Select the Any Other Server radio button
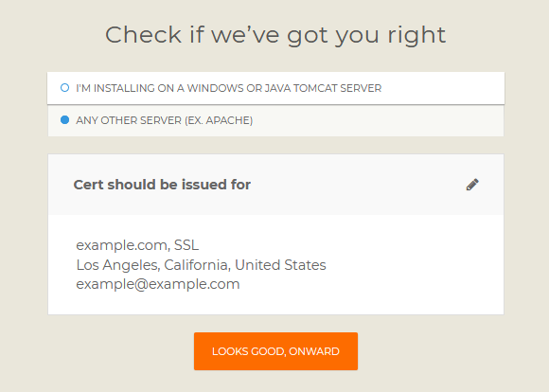Image resolution: width=549 pixels, height=392 pixels. click(x=64, y=120)
